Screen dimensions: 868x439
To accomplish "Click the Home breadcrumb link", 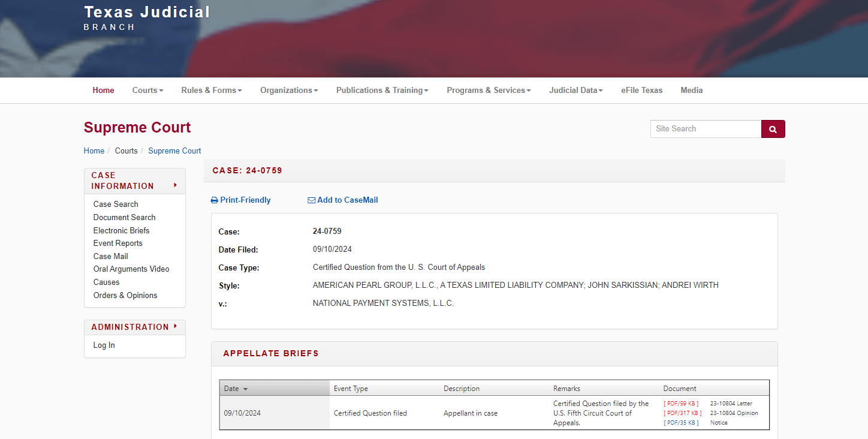I will (94, 151).
